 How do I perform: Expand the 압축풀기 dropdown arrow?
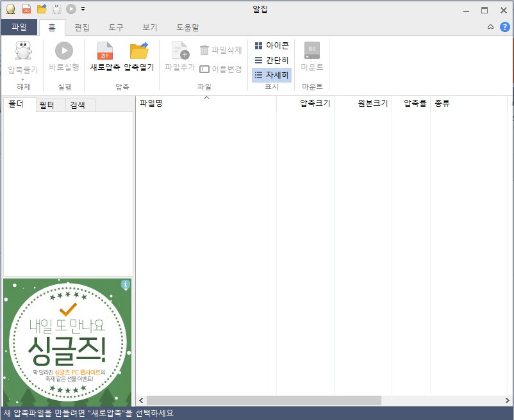22,79
